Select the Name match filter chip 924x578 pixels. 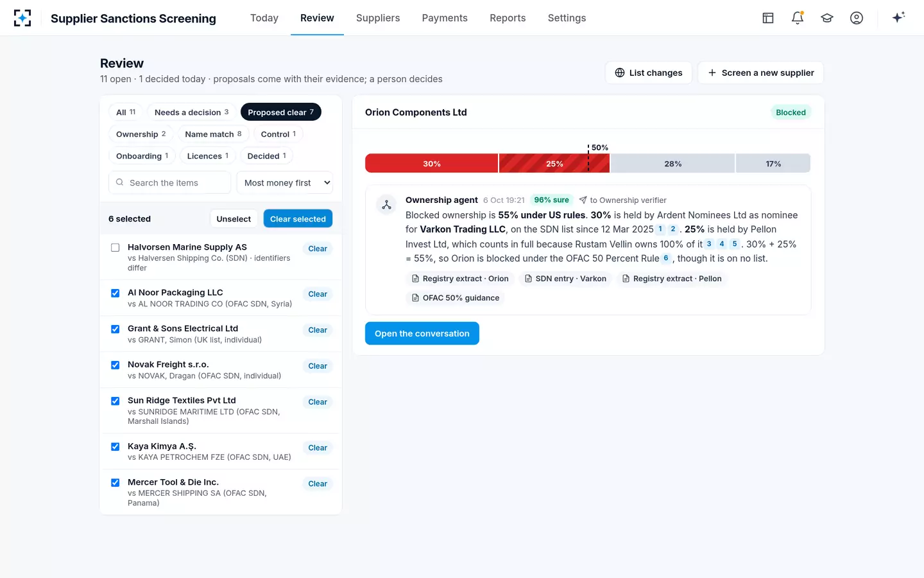(x=213, y=134)
